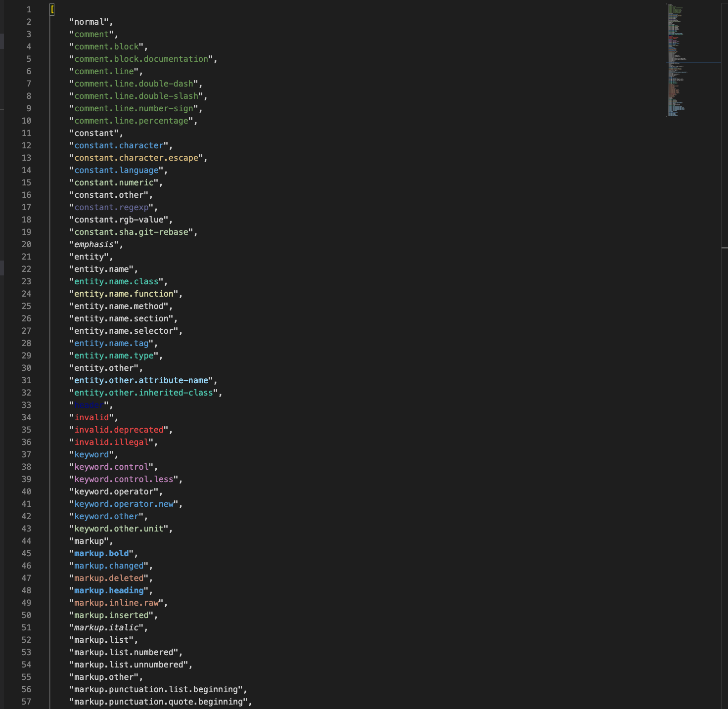
Task: Click "constant.numeric" text
Action: [114, 182]
